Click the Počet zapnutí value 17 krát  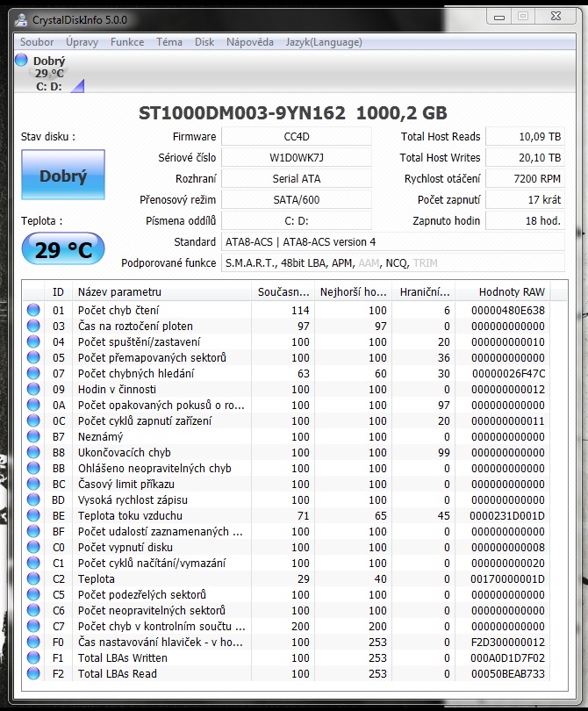[x=526, y=199]
